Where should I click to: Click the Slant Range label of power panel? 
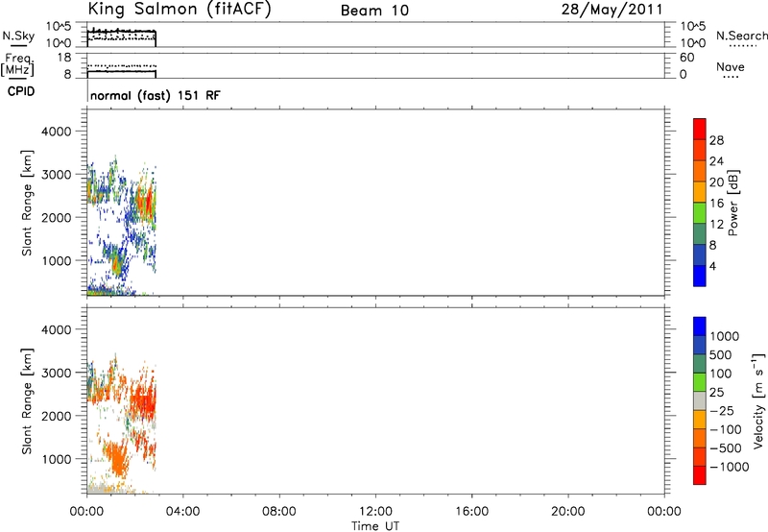[27, 203]
